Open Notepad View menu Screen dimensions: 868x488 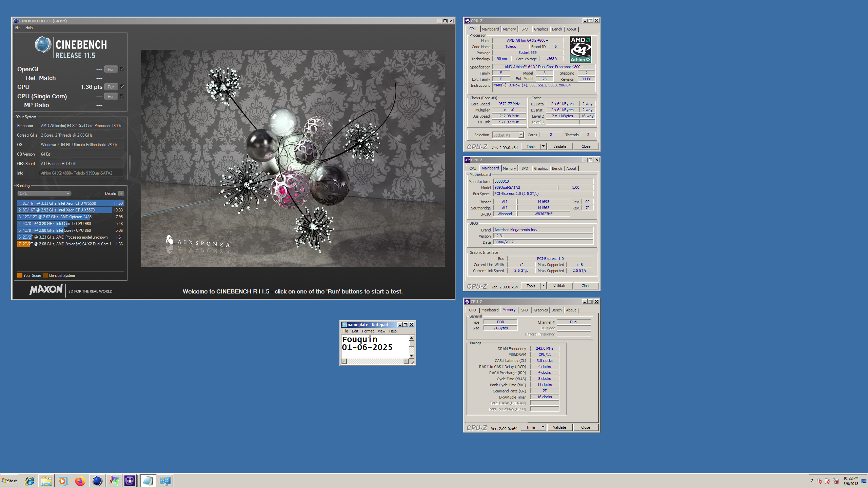(x=381, y=331)
